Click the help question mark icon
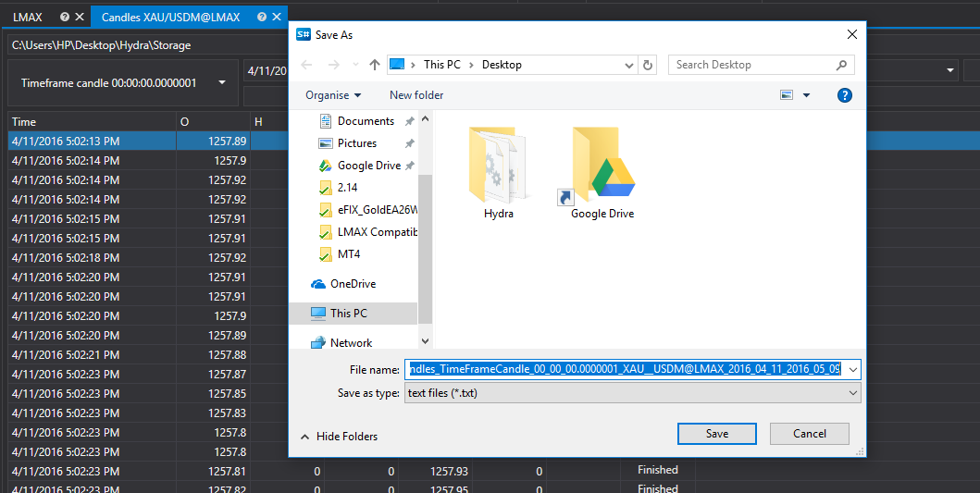 [x=844, y=95]
